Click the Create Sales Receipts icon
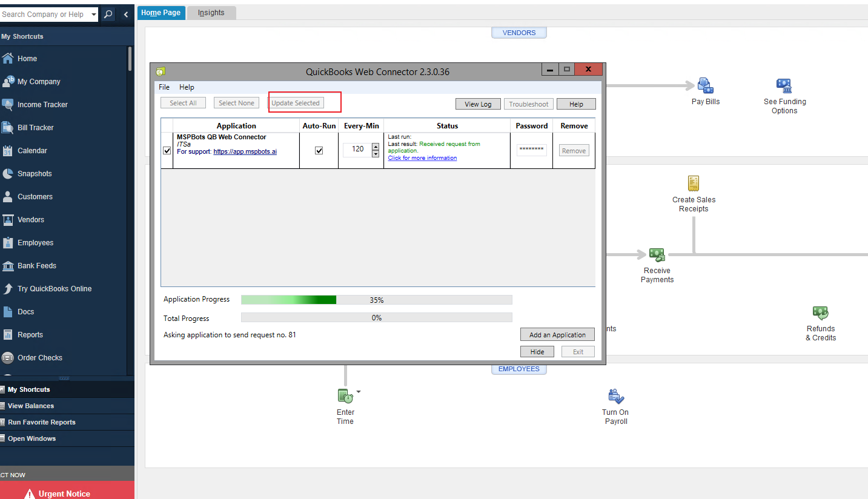Viewport: 868px width, 499px height. (x=694, y=183)
